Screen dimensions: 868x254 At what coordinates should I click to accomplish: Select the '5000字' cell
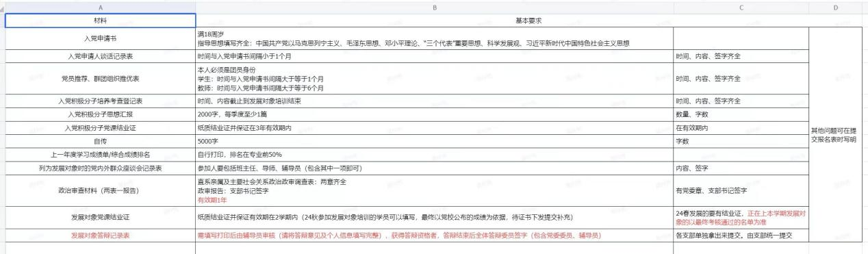tap(434, 142)
